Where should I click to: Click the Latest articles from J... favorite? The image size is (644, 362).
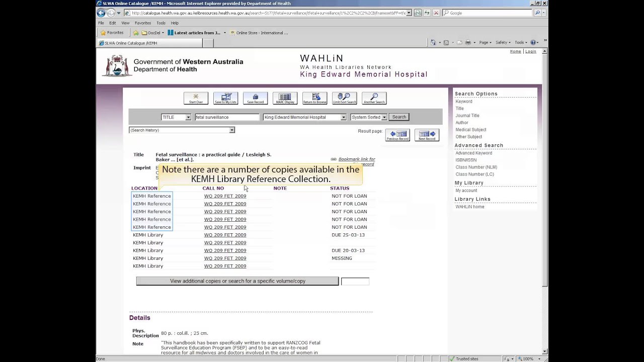(x=197, y=33)
